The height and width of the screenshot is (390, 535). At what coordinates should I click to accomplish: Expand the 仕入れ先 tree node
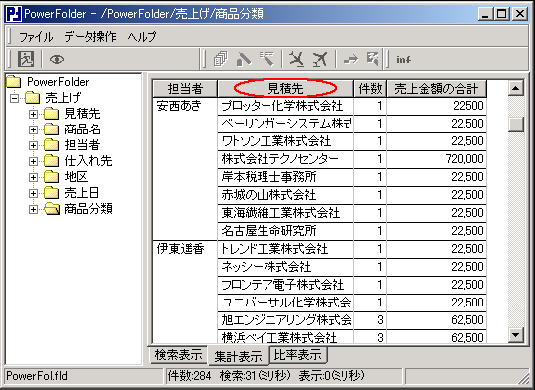coord(33,161)
